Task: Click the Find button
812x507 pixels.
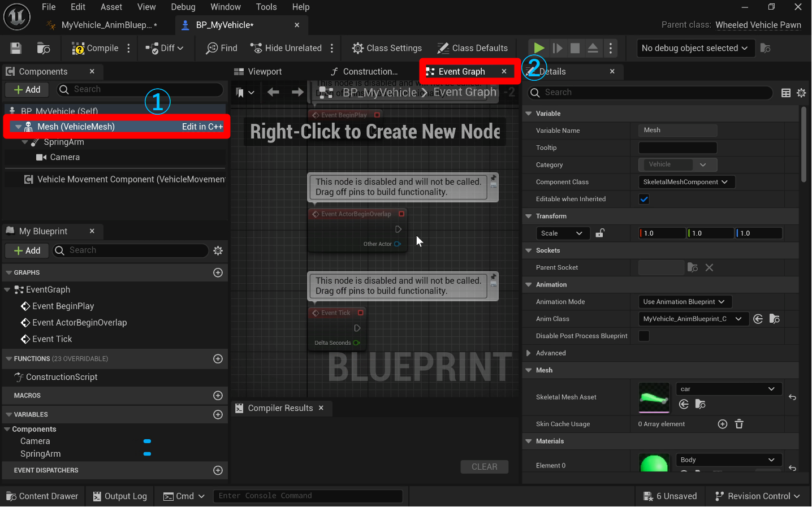Action: pyautogui.click(x=222, y=48)
